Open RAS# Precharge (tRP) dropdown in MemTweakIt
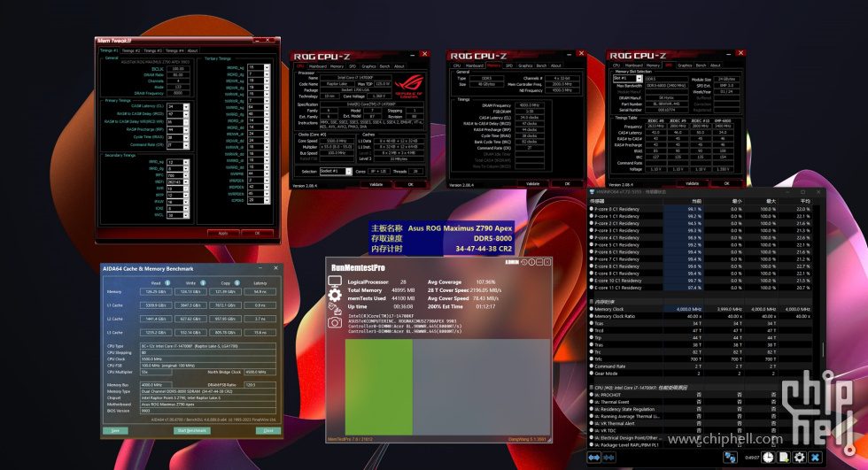Viewport: 868px width, 470px height. pyautogui.click(x=186, y=130)
